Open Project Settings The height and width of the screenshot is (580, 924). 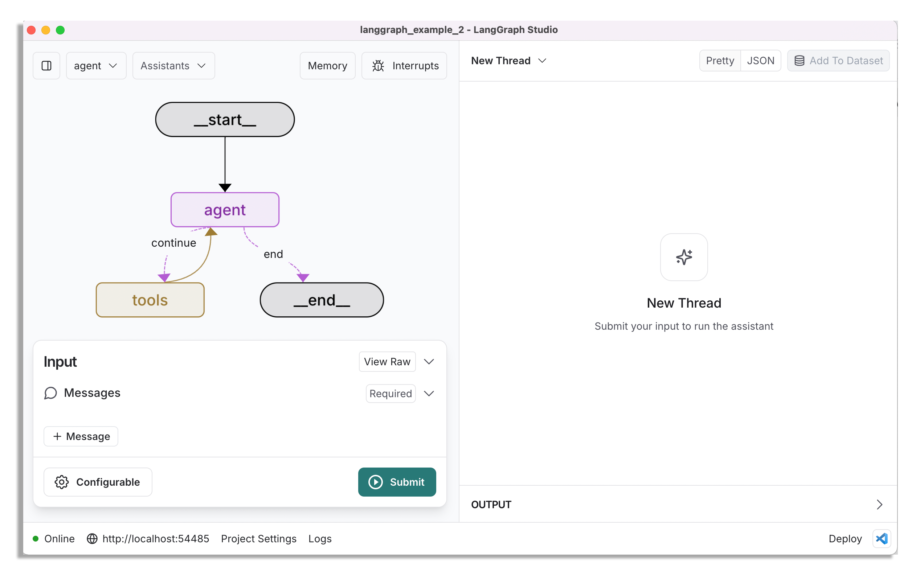[258, 539]
